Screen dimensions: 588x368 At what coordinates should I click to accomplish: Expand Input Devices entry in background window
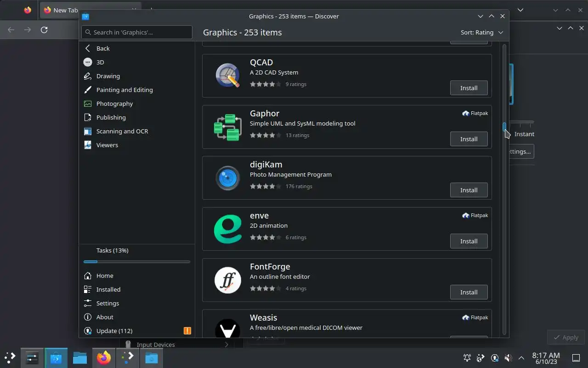pos(226,345)
